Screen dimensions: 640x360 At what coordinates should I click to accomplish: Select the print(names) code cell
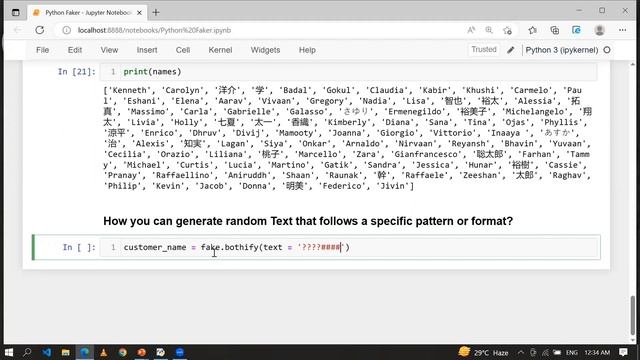348,72
